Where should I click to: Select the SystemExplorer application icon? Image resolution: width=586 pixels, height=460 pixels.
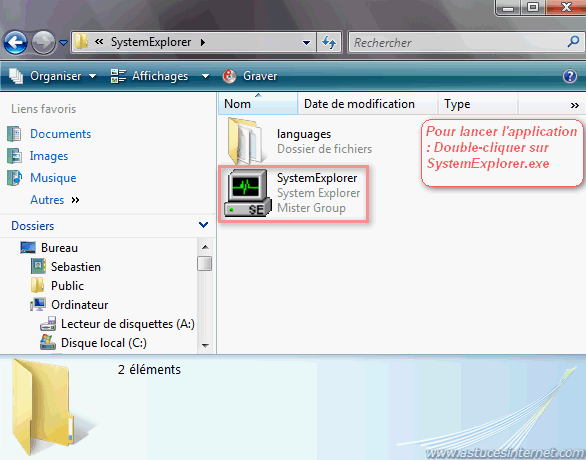click(x=247, y=193)
